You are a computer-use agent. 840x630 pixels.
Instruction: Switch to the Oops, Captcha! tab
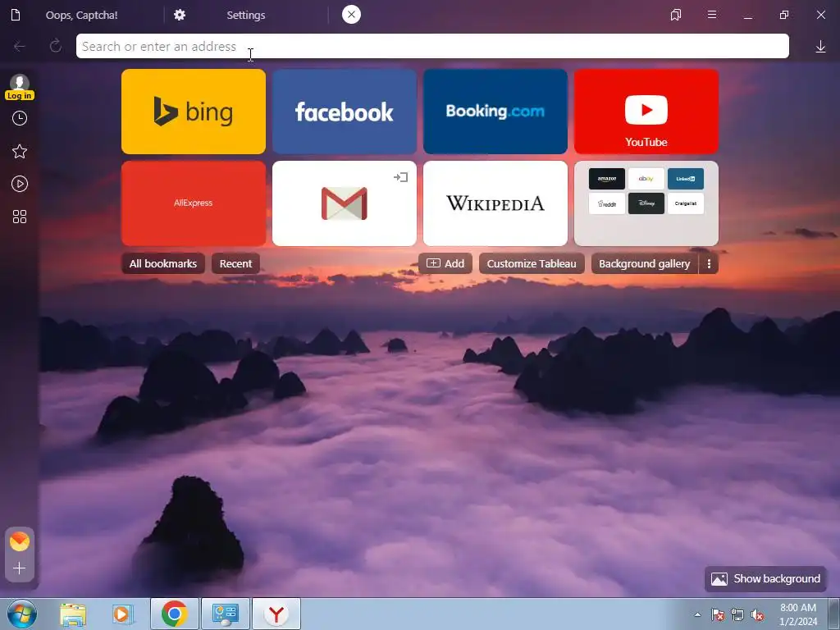[82, 15]
